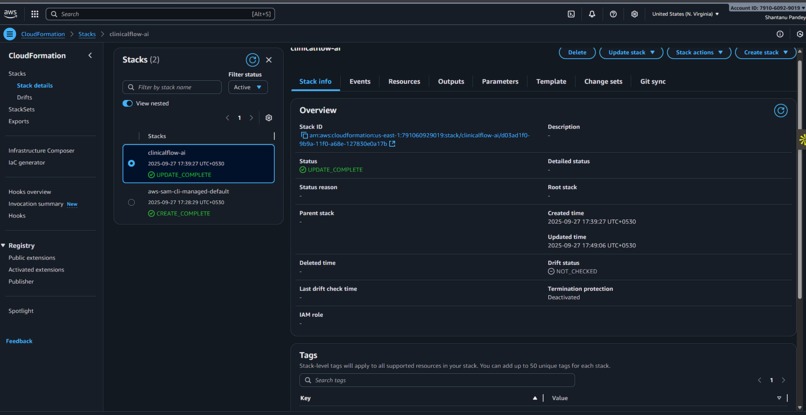
Task: Collapse the CloudFormation sidebar arrow
Action: (90, 56)
